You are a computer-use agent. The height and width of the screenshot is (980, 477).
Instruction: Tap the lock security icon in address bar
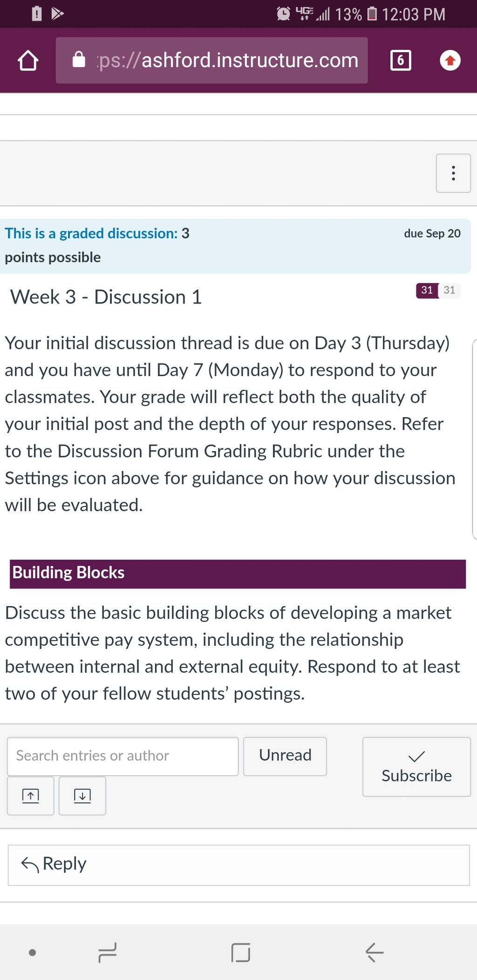point(79,60)
